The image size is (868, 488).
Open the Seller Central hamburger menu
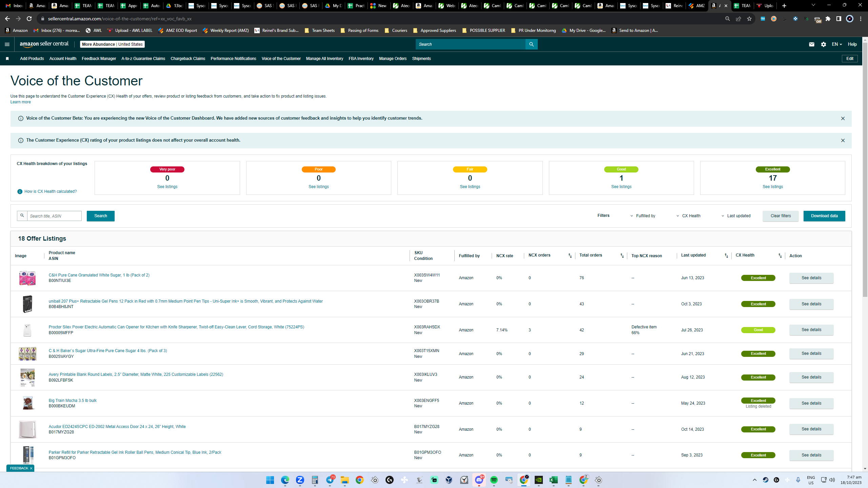click(7, 44)
